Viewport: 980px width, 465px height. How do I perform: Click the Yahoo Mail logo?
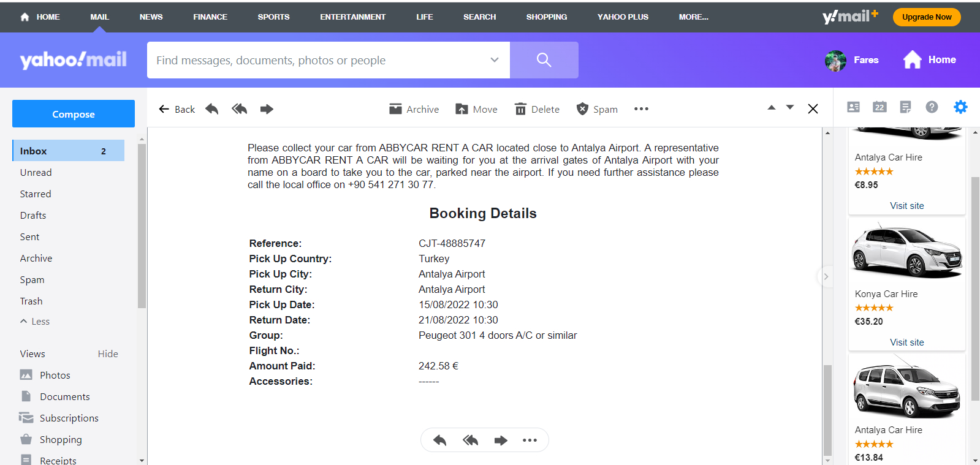click(74, 59)
